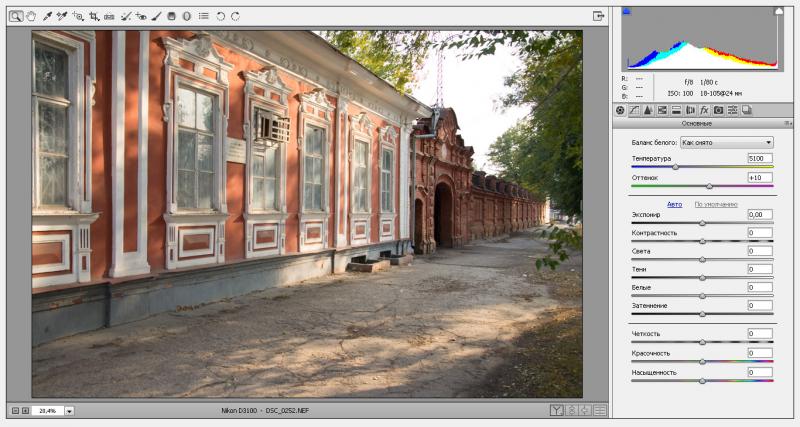Click the Контрастность value field
Image resolution: width=800 pixels, height=427 pixels.
(x=760, y=233)
